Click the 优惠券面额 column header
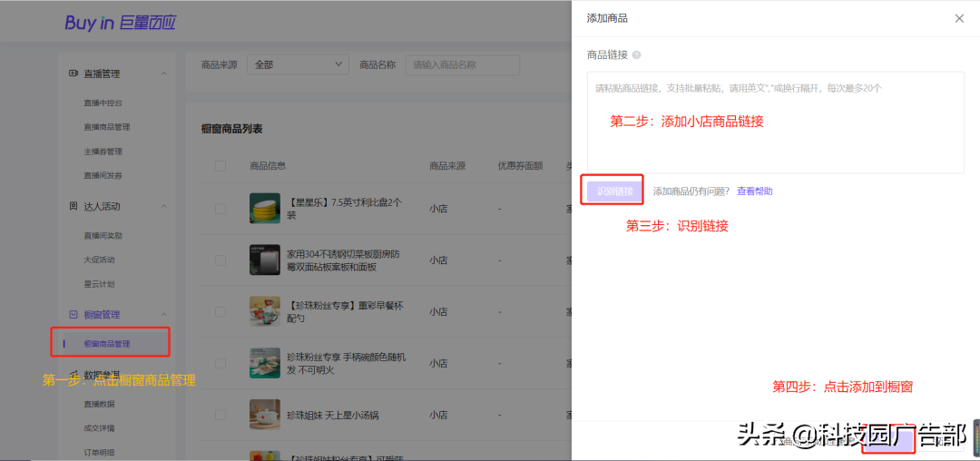980x461 pixels. click(x=520, y=166)
